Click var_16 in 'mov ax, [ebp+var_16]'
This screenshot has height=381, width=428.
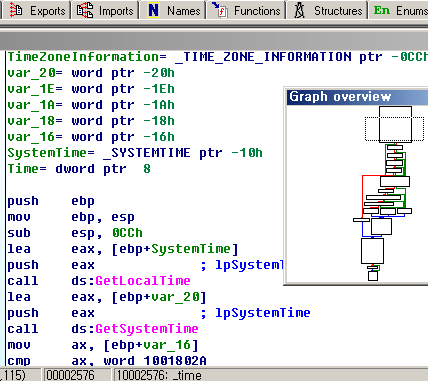(167, 345)
